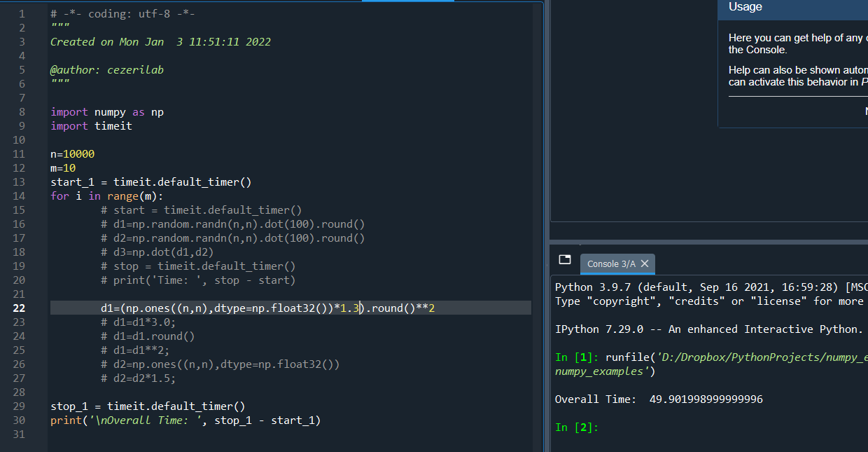Click the 'Created on Mon Jan 3' docstring line
The width and height of the screenshot is (868, 452).
point(160,42)
